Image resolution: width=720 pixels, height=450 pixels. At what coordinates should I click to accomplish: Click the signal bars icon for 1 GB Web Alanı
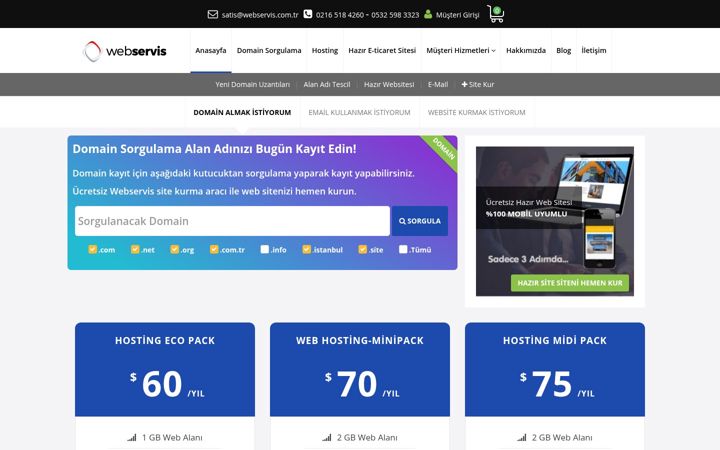132,438
